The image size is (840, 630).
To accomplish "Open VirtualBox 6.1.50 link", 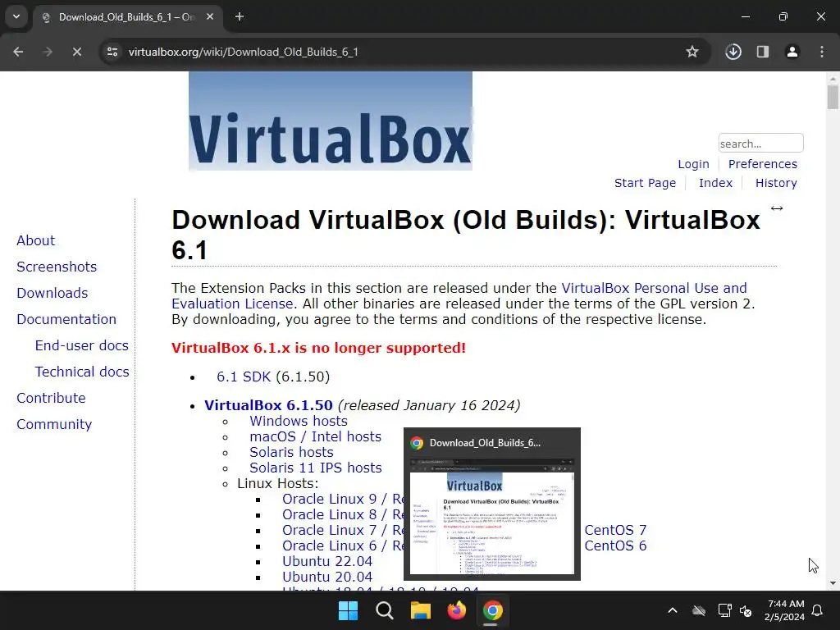I will [268, 405].
